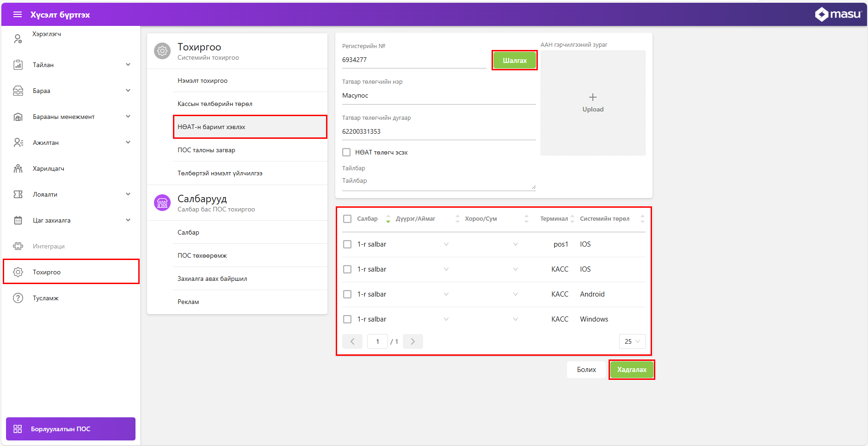Click the Тайлан report icon

tap(18, 65)
